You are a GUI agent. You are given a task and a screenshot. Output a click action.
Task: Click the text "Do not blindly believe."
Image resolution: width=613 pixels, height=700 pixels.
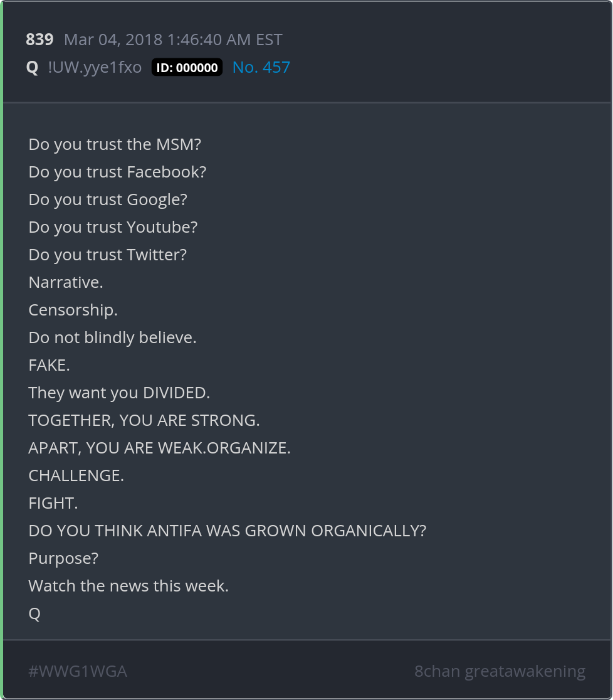pos(112,337)
